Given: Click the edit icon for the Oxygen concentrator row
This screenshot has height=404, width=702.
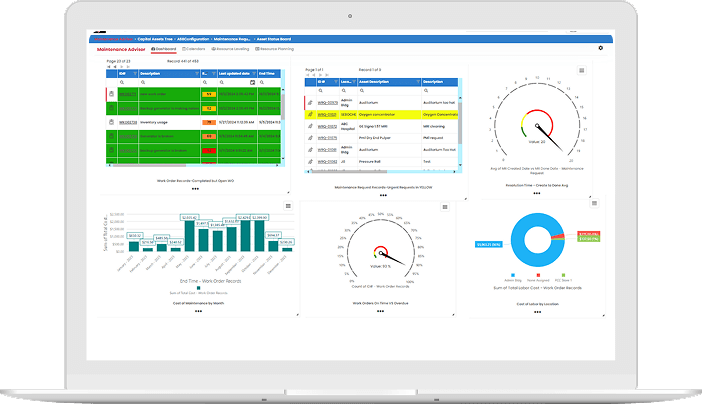Looking at the screenshot, I should click(x=310, y=114).
